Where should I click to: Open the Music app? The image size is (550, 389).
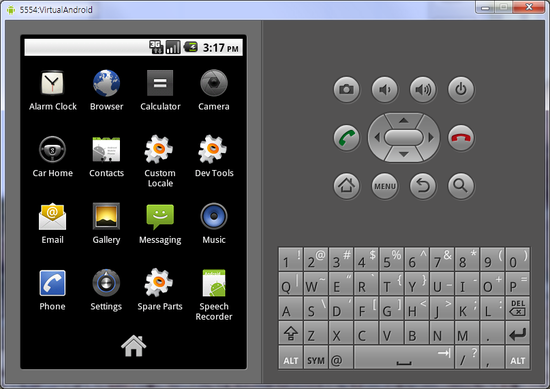point(214,223)
